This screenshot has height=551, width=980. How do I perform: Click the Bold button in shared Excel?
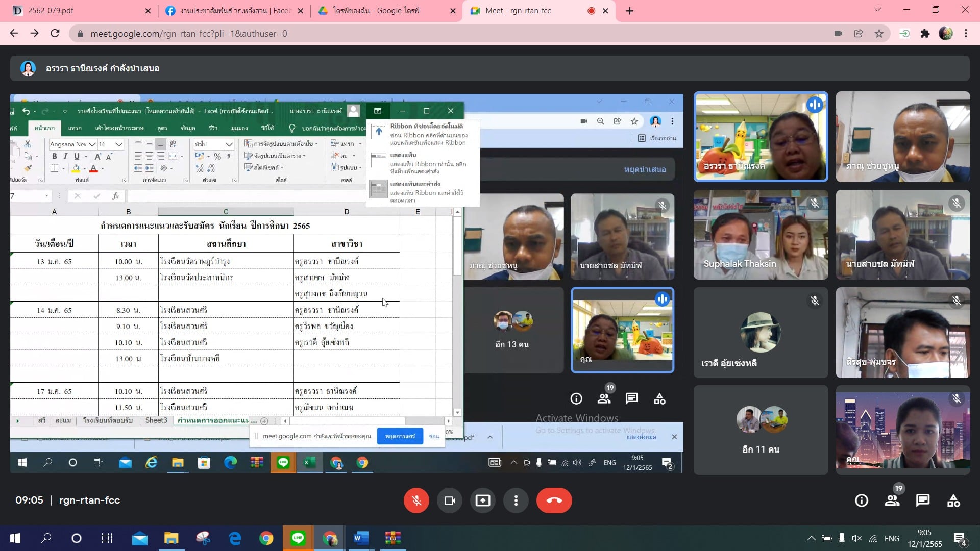pyautogui.click(x=55, y=156)
